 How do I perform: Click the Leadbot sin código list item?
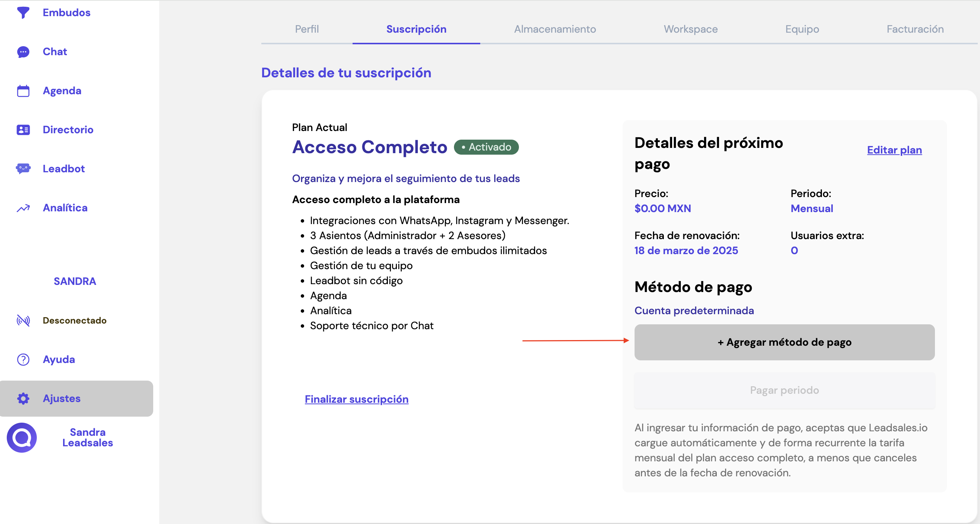pyautogui.click(x=356, y=281)
